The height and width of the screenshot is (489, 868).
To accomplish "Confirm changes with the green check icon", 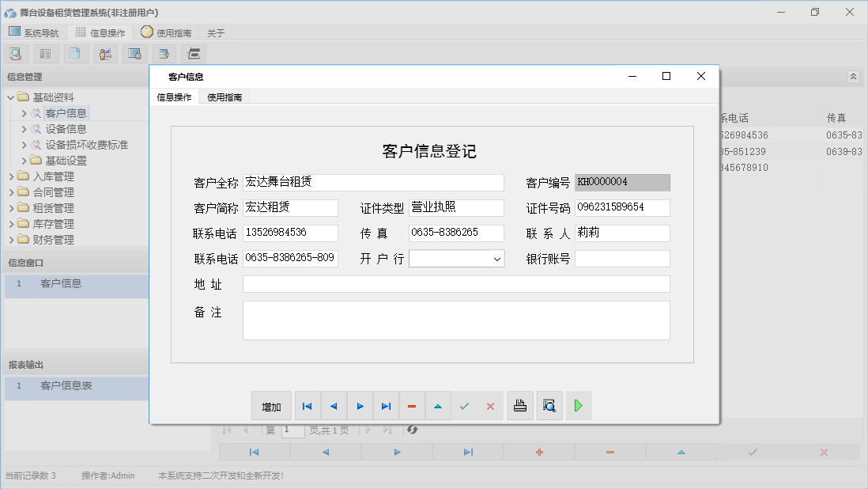I will pos(464,405).
